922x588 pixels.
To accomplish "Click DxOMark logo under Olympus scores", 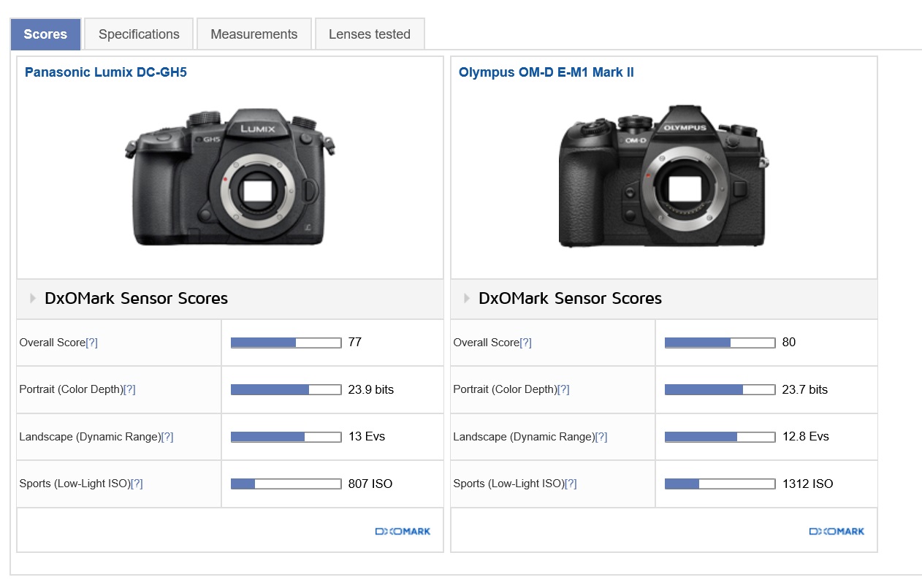I will (837, 531).
